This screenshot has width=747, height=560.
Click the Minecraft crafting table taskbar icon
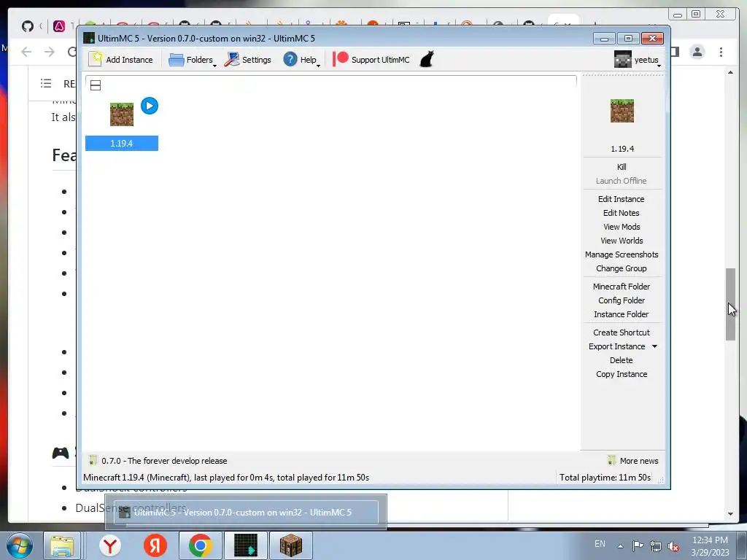(291, 545)
